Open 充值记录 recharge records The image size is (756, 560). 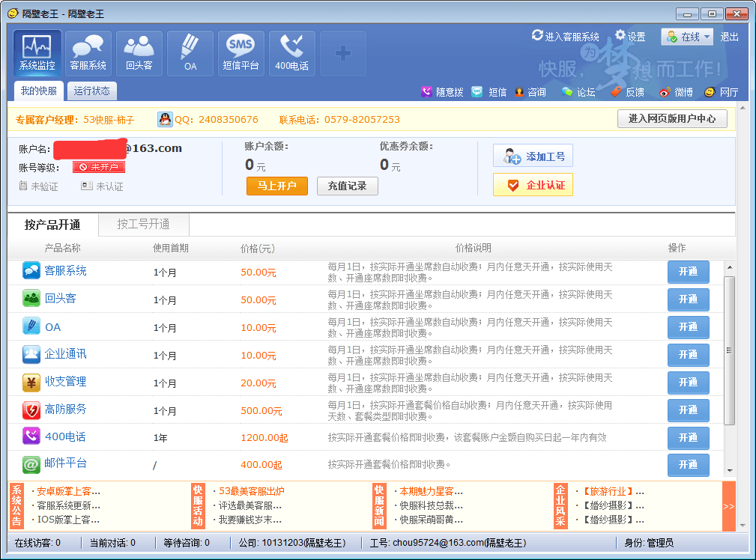(x=347, y=186)
